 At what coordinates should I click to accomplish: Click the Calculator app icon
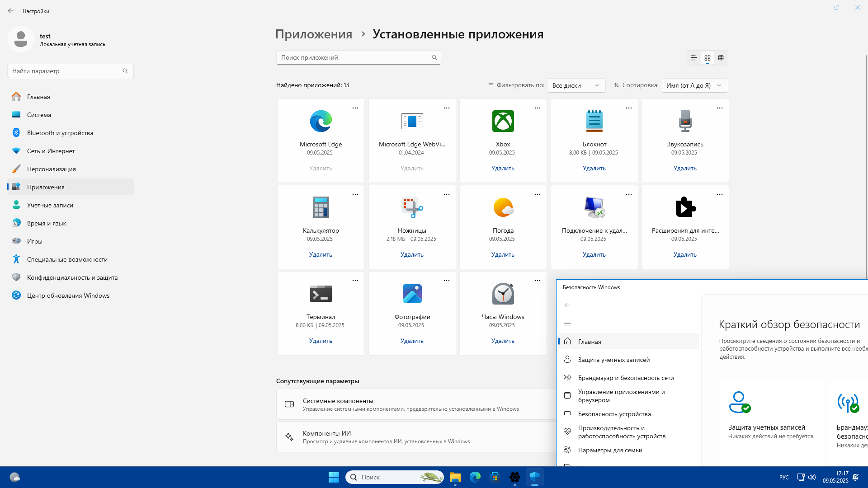coord(321,207)
